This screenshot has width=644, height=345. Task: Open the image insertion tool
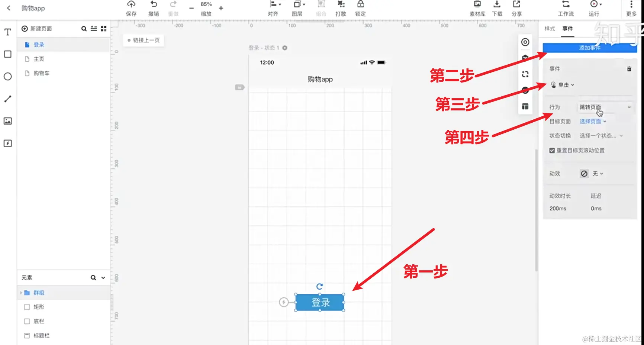point(7,121)
